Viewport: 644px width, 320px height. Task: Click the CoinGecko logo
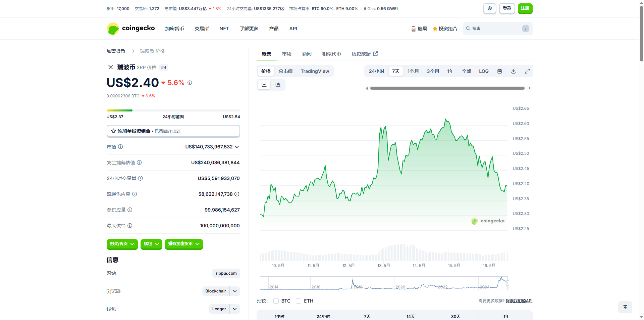(x=131, y=29)
